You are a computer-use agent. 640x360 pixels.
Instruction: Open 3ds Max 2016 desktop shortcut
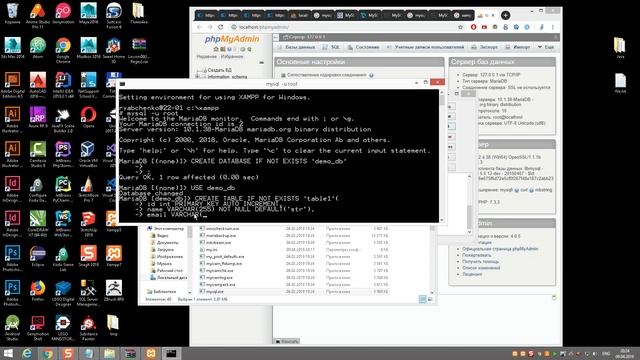(12, 48)
